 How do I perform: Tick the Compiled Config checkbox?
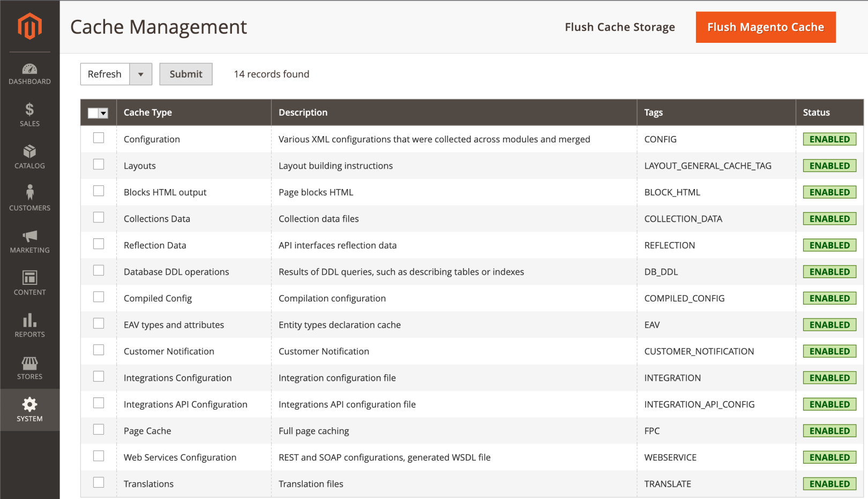pos(99,297)
